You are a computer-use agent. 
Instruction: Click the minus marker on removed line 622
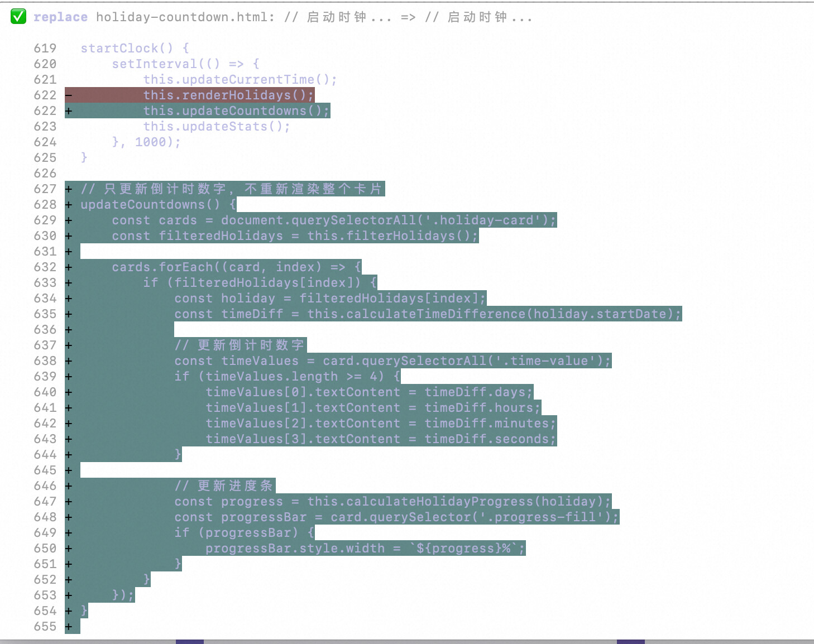(69, 95)
